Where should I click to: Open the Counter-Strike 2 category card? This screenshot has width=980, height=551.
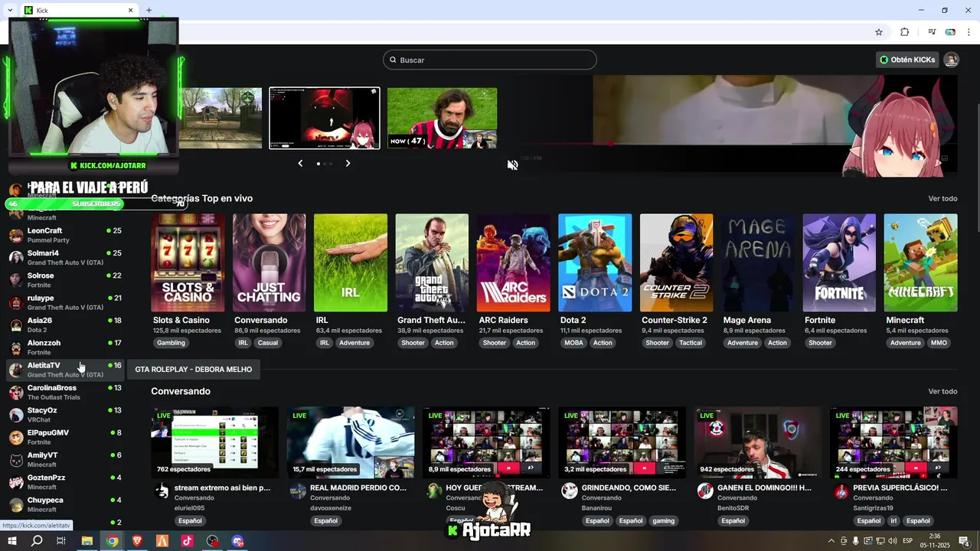(x=676, y=262)
